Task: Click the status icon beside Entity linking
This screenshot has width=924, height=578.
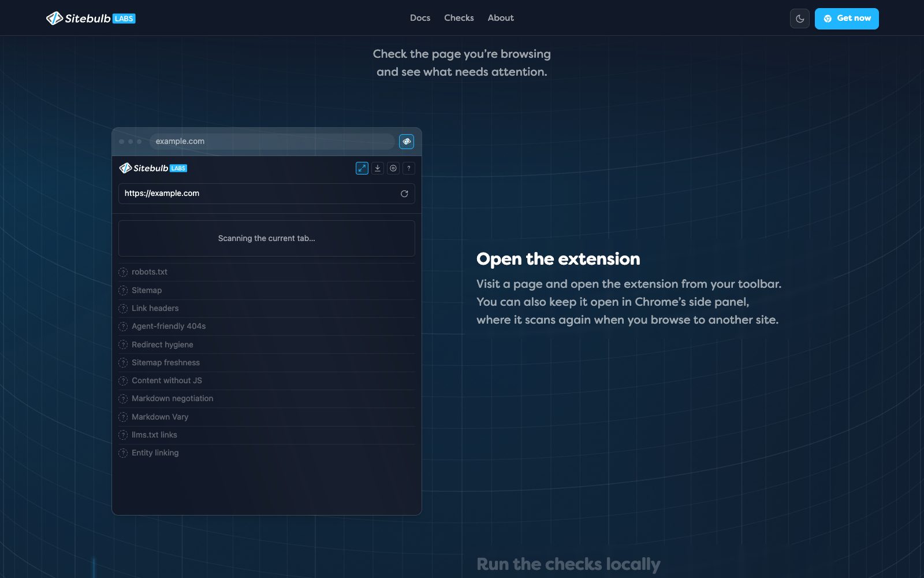Action: (x=123, y=453)
